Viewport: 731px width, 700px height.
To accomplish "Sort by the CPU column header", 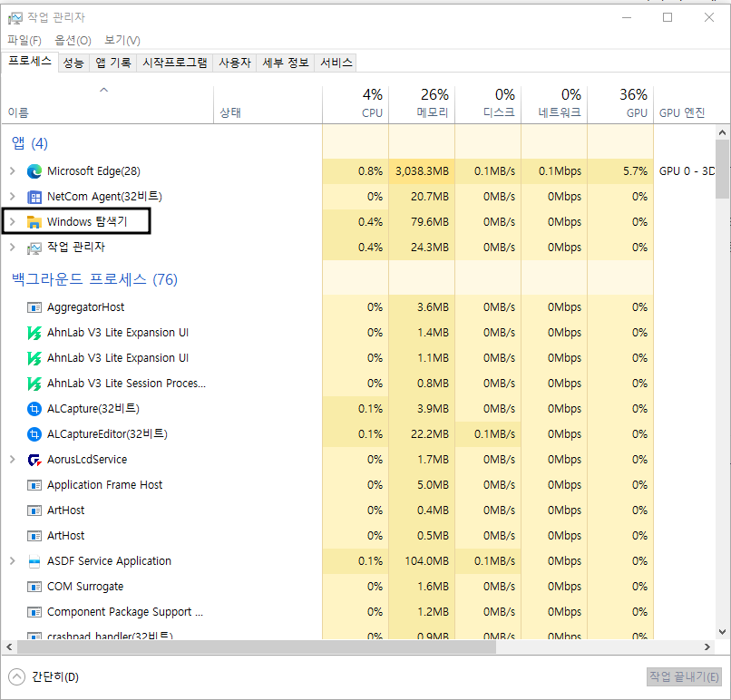I will [x=356, y=105].
